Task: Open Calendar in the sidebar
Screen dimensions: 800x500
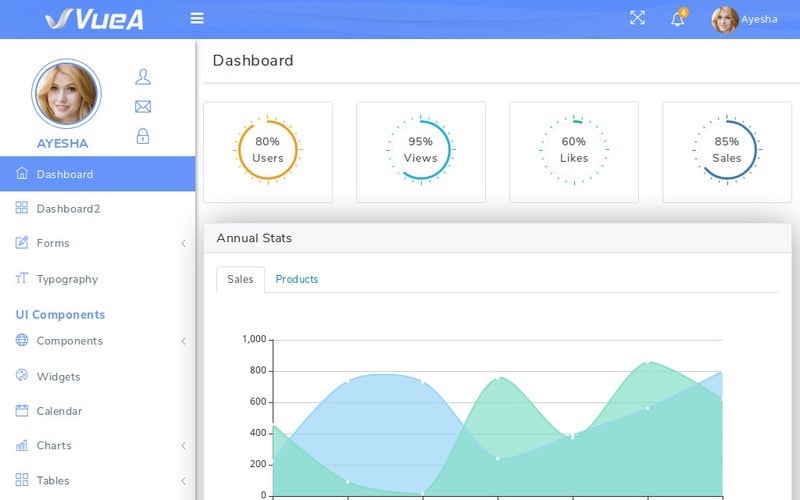Action: coord(59,411)
